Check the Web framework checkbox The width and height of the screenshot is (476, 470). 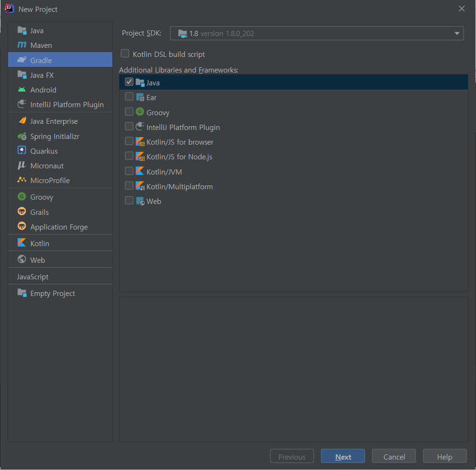(x=129, y=200)
